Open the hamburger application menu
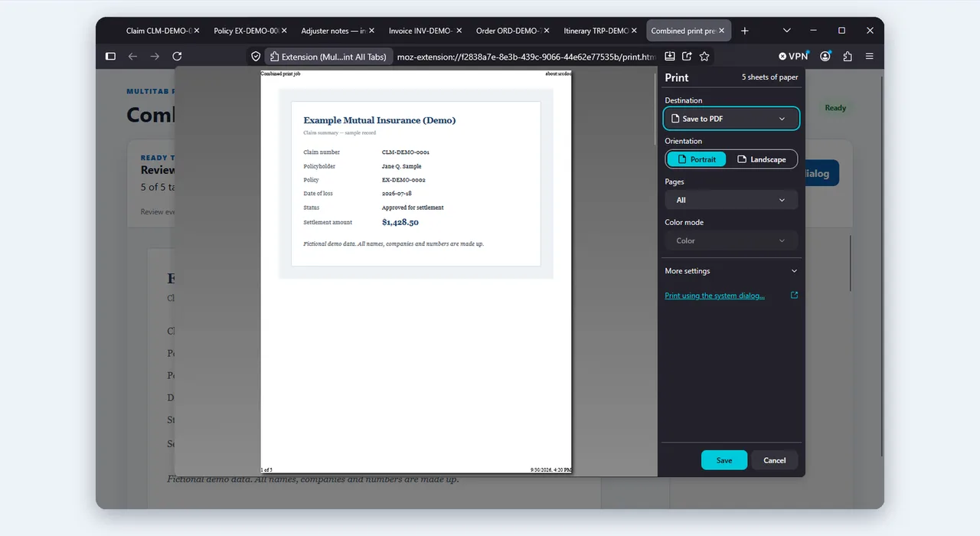The image size is (980, 536). tap(869, 56)
